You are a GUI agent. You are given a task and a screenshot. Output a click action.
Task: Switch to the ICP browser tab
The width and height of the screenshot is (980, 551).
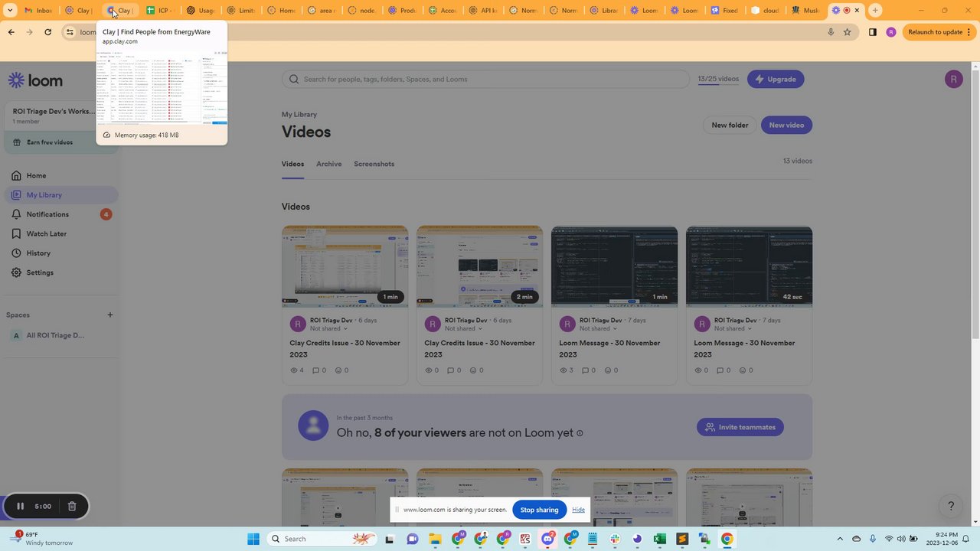pos(158,10)
